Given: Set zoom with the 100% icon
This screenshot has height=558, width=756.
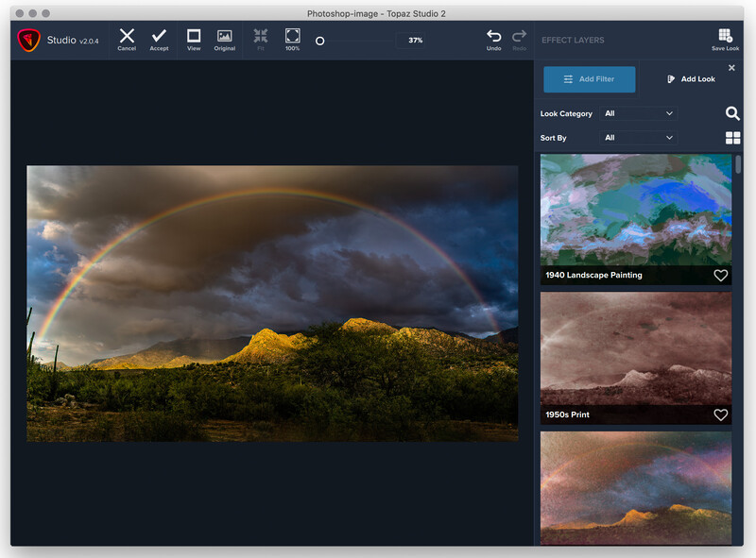Looking at the screenshot, I should pyautogui.click(x=293, y=36).
